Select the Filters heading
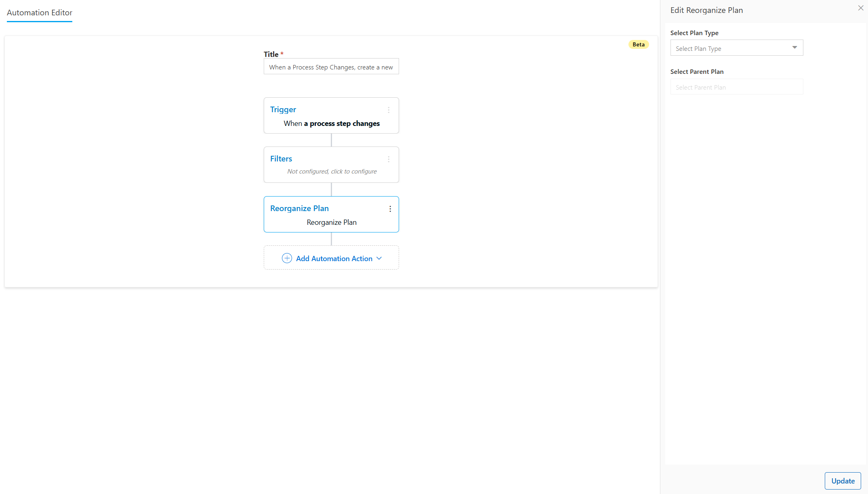Screen dimensions: 868x494 (x=281, y=159)
